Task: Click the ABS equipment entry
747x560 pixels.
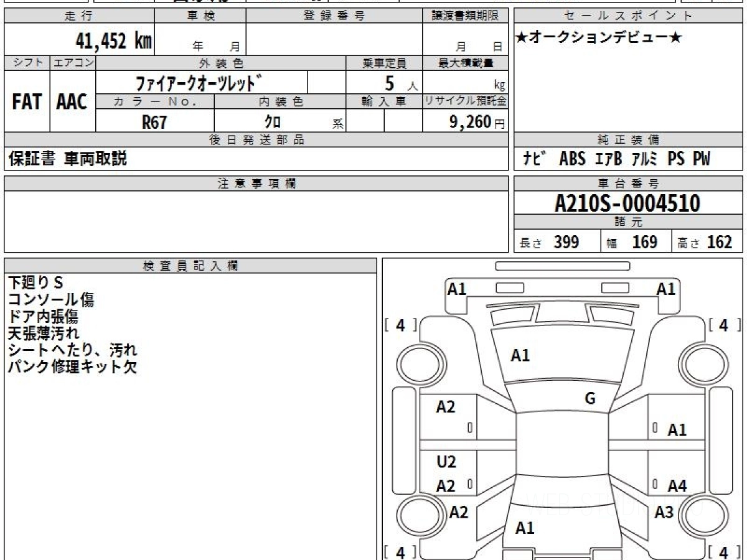Action: point(572,159)
